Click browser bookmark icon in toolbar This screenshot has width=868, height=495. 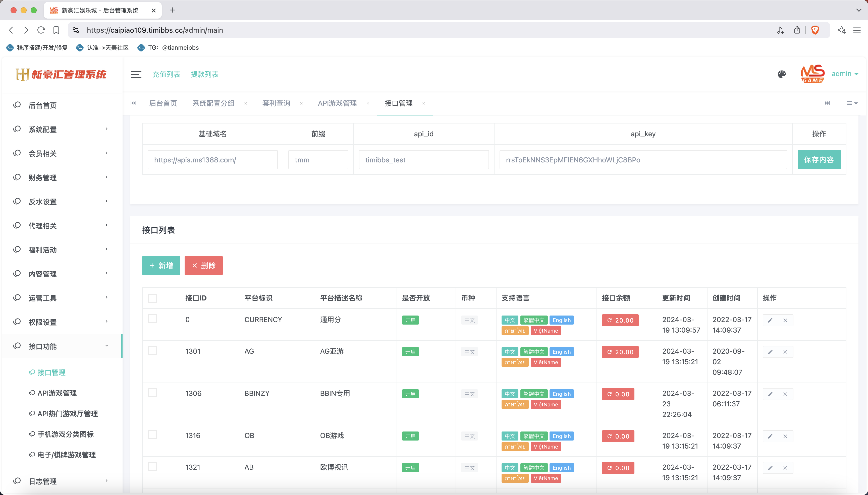click(56, 30)
